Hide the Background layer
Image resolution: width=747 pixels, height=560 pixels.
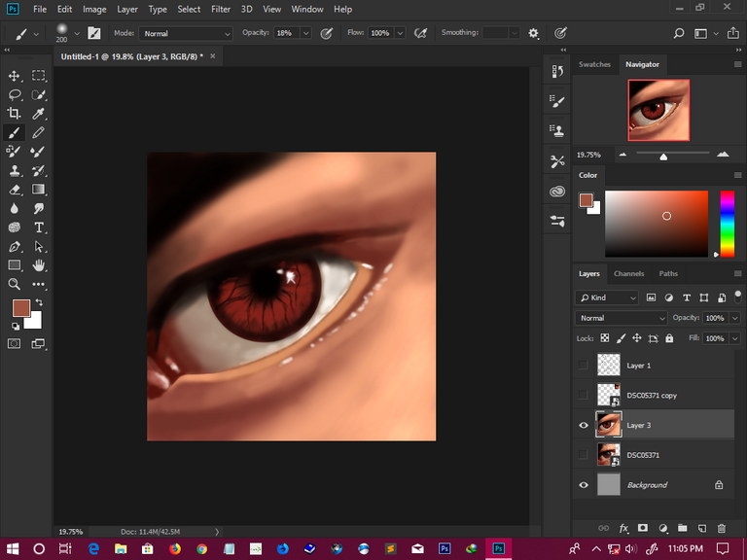[584, 484]
